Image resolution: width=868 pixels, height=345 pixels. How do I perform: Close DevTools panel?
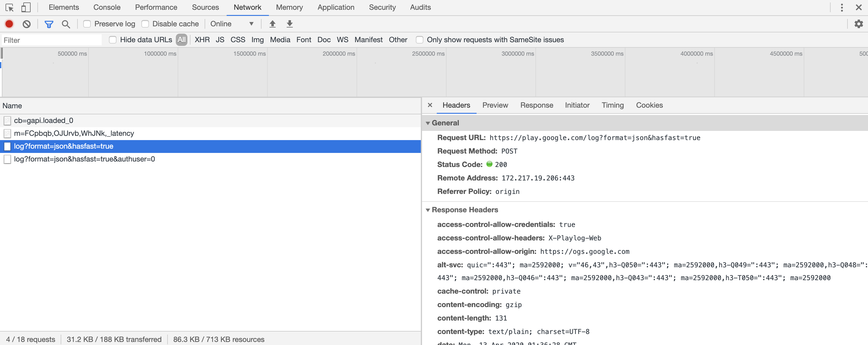(859, 7)
